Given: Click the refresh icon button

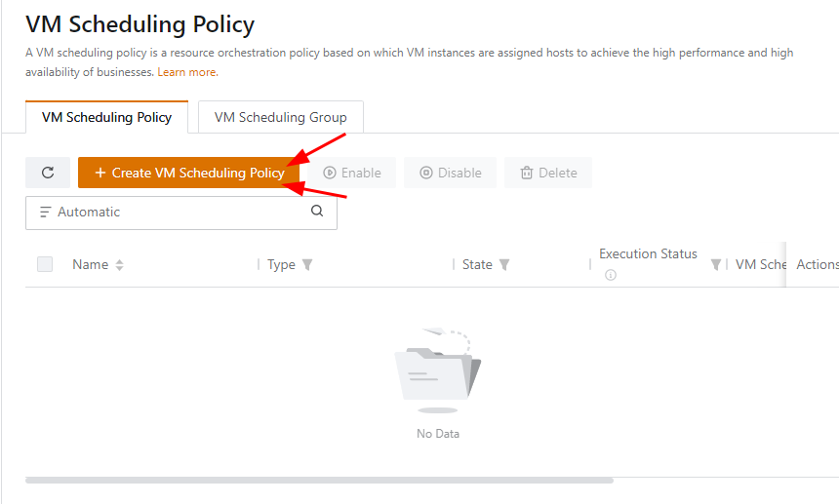Looking at the screenshot, I should pyautogui.click(x=48, y=173).
